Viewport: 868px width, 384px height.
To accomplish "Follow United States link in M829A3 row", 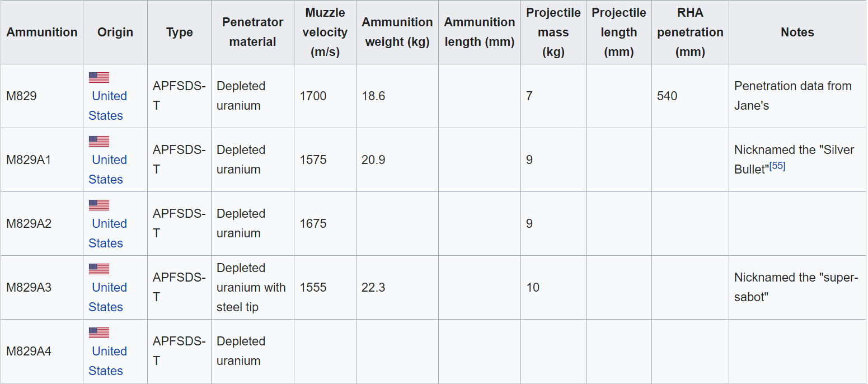I will coord(107,297).
